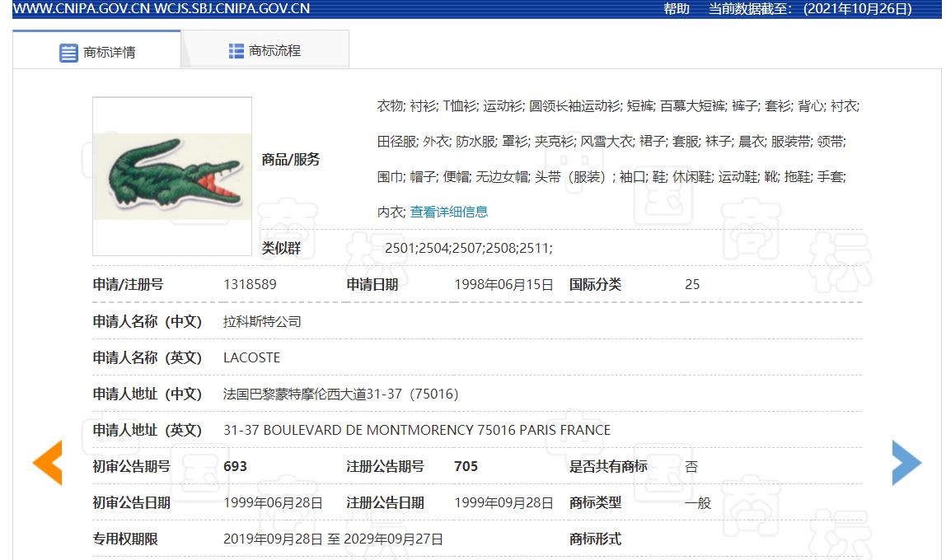Click the 专用权期限 date range
Image resolution: width=946 pixels, height=560 pixels.
[333, 539]
